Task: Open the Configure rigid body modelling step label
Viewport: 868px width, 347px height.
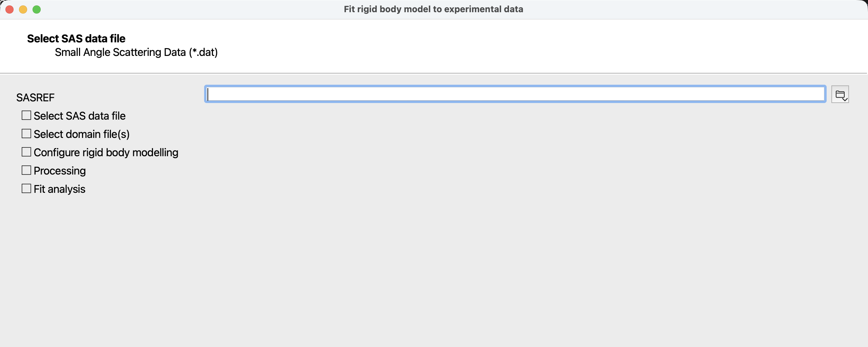Action: tap(106, 152)
